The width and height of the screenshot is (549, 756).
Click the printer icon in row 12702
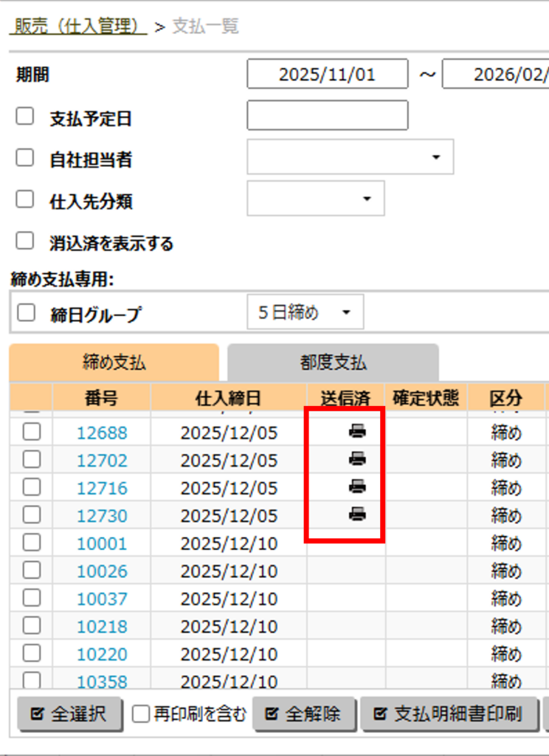point(357,459)
